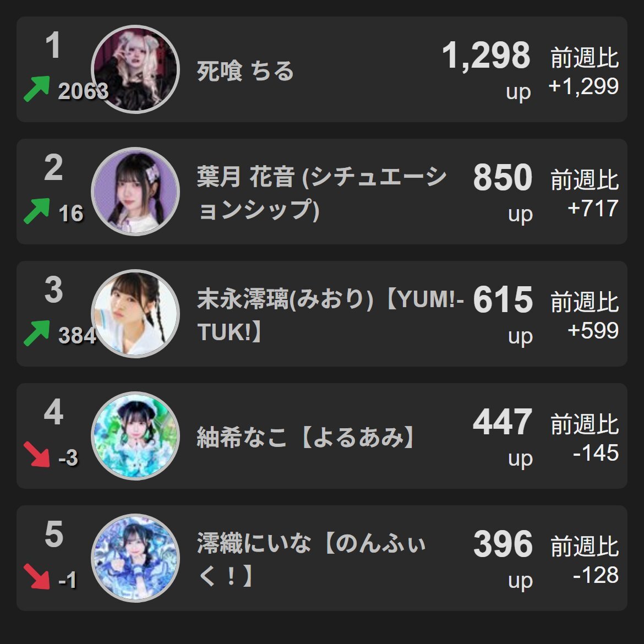Click the 前週比 -145 value
The image size is (644, 644).
coord(585,438)
